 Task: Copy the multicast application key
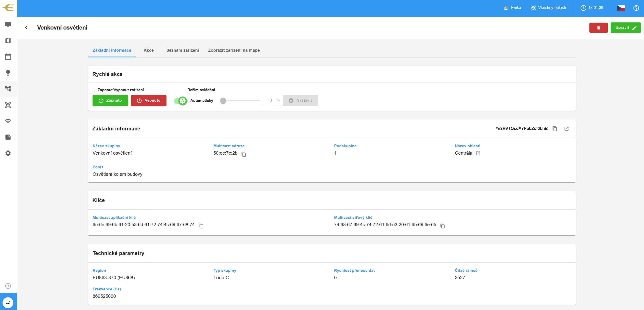coord(201,226)
